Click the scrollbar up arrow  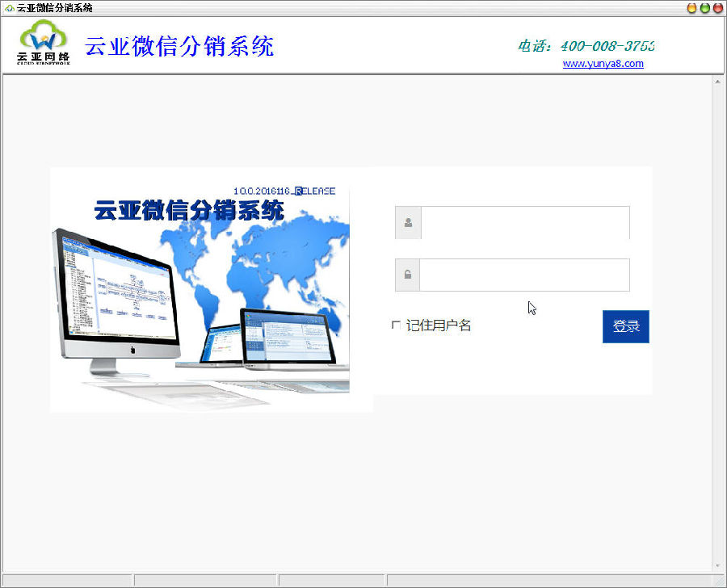[x=717, y=82]
